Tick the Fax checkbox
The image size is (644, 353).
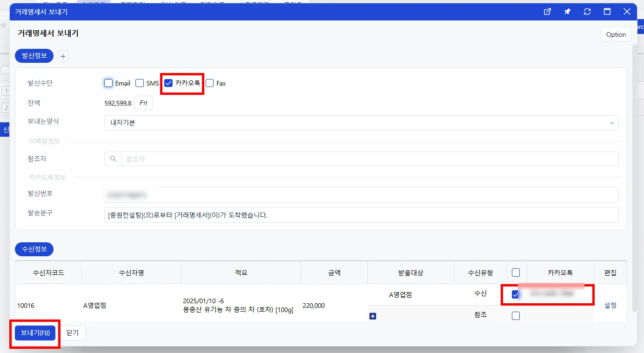tap(210, 83)
